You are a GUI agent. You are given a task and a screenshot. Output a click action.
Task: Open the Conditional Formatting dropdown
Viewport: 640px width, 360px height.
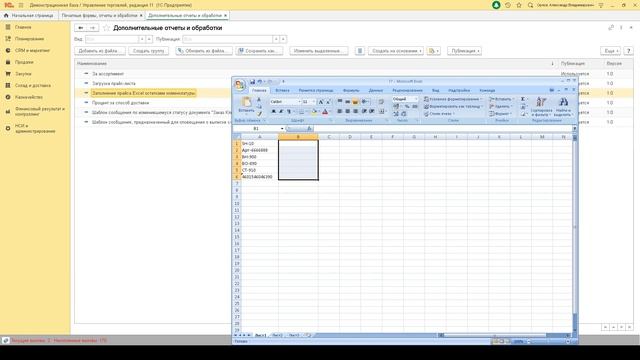coord(453,99)
